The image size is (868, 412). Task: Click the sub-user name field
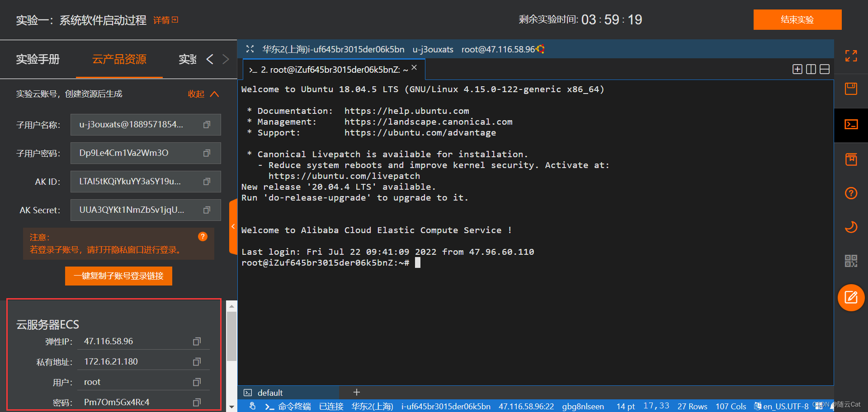(x=146, y=125)
